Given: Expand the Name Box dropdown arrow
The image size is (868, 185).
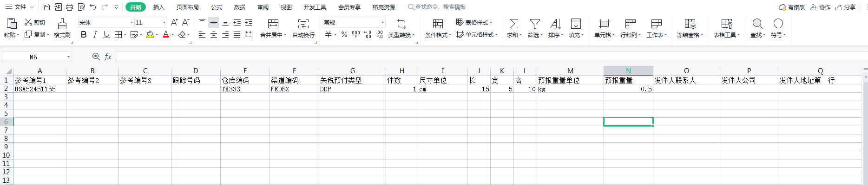Looking at the screenshot, I should (x=68, y=57).
